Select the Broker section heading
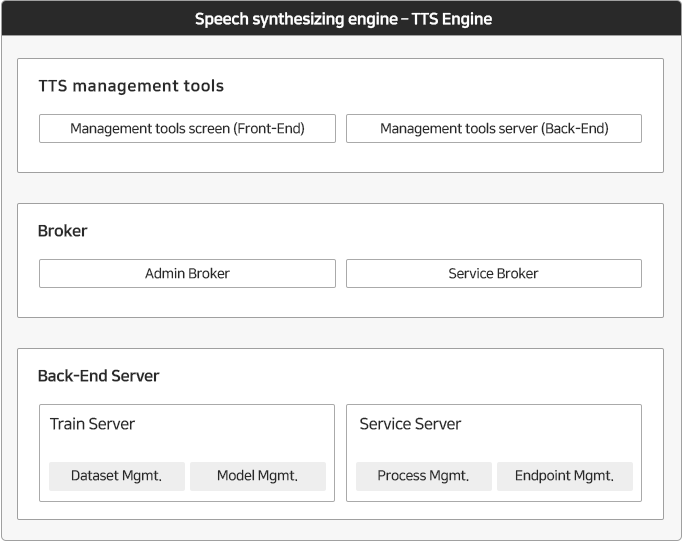Viewport: 683px width, 542px height. (62, 231)
